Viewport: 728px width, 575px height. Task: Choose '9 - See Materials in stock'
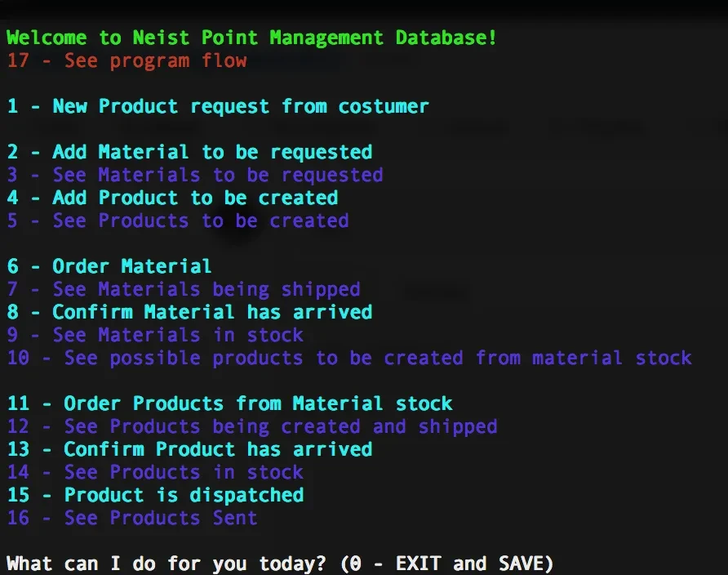[155, 335]
